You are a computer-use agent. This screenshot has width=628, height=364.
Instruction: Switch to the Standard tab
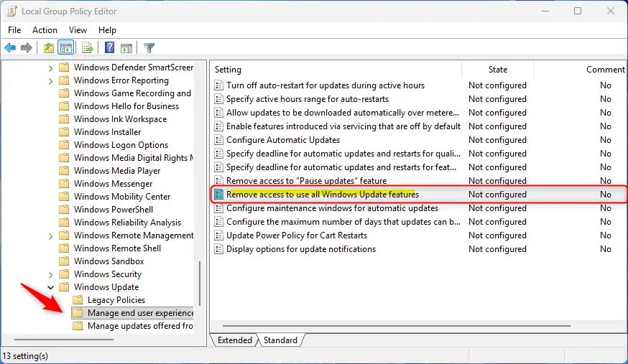tap(280, 340)
